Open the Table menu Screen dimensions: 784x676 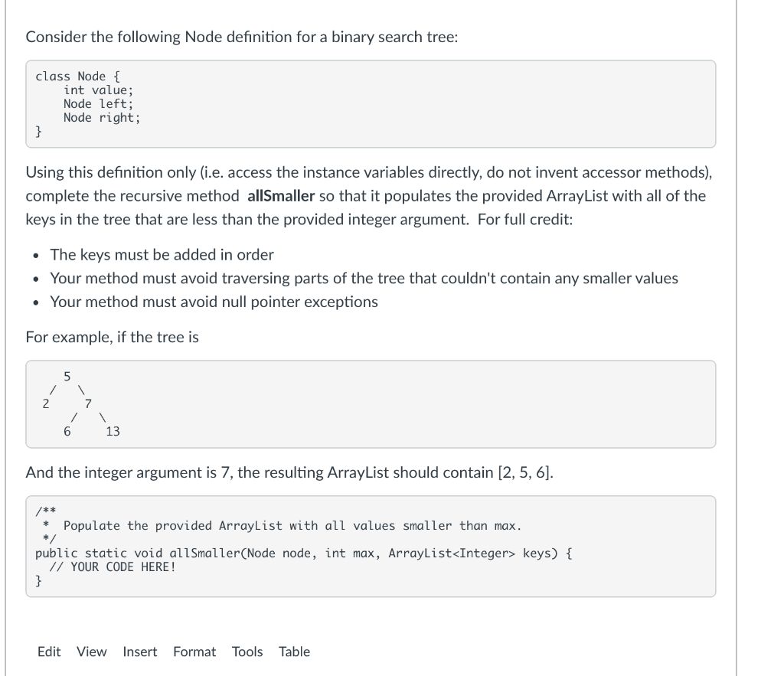(294, 652)
